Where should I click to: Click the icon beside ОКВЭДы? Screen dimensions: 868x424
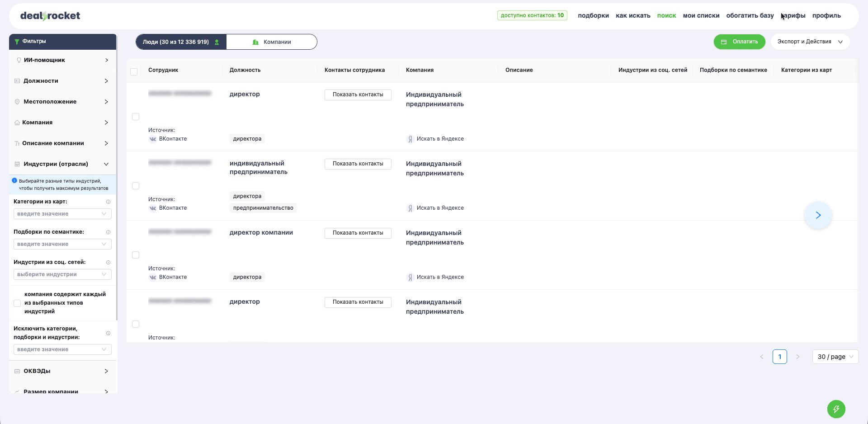click(x=17, y=371)
